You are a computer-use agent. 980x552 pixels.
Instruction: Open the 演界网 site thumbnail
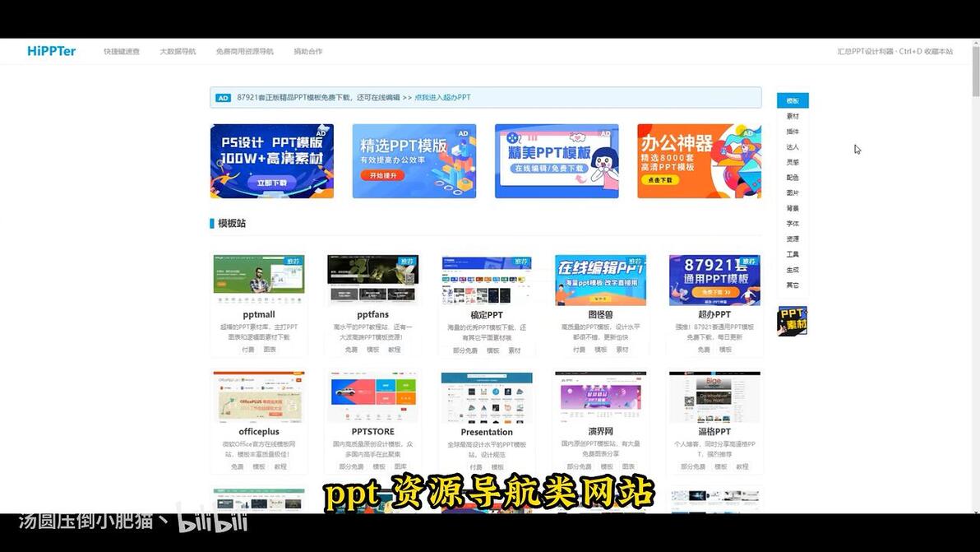pos(600,397)
